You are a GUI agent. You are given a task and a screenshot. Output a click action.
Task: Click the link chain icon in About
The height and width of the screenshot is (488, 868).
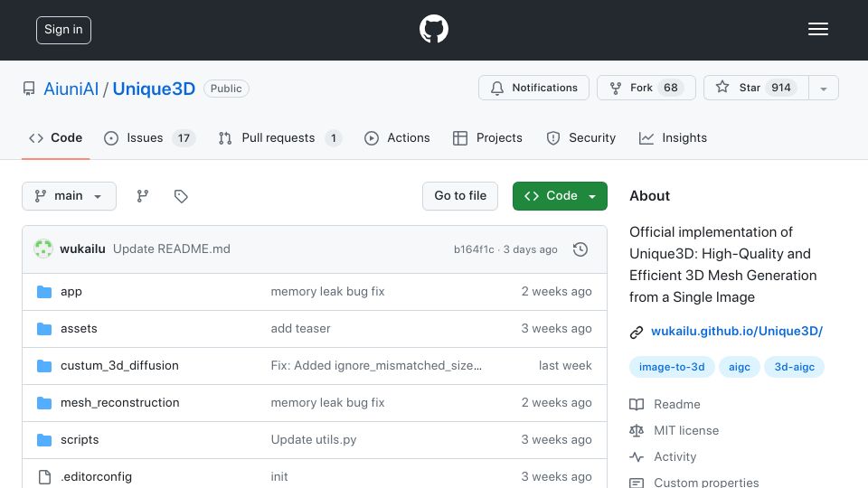coord(637,332)
